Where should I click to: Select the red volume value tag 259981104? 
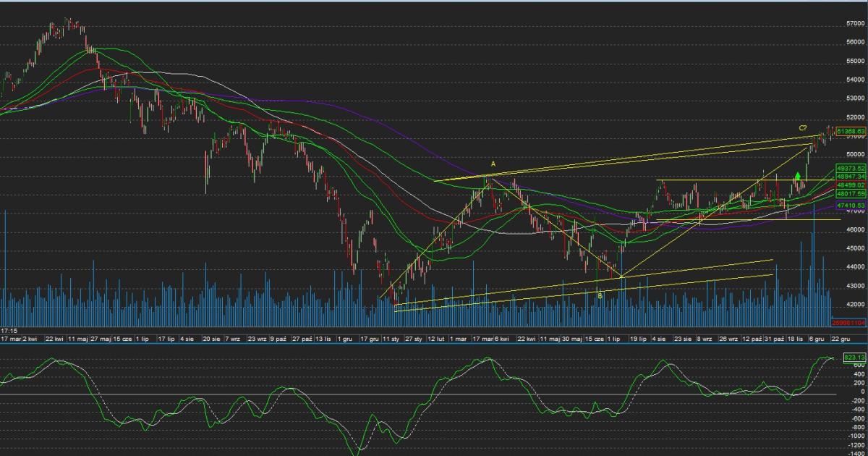click(849, 323)
